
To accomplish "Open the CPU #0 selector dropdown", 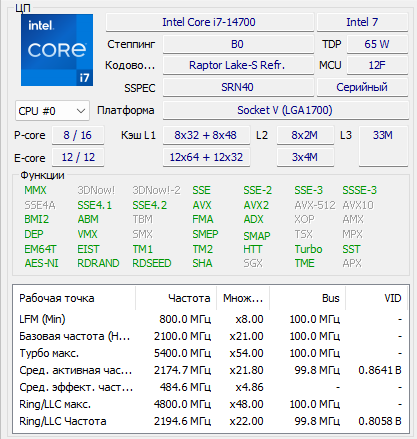I will pyautogui.click(x=52, y=111).
